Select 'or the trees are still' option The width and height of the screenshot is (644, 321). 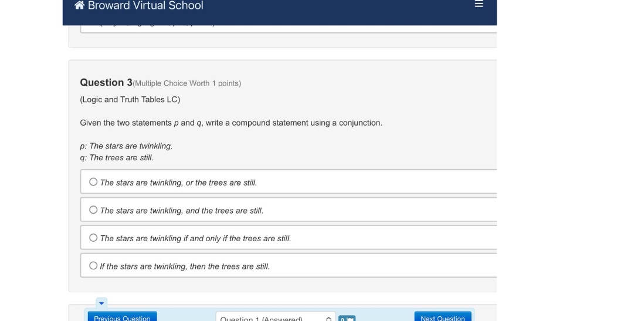(93, 182)
